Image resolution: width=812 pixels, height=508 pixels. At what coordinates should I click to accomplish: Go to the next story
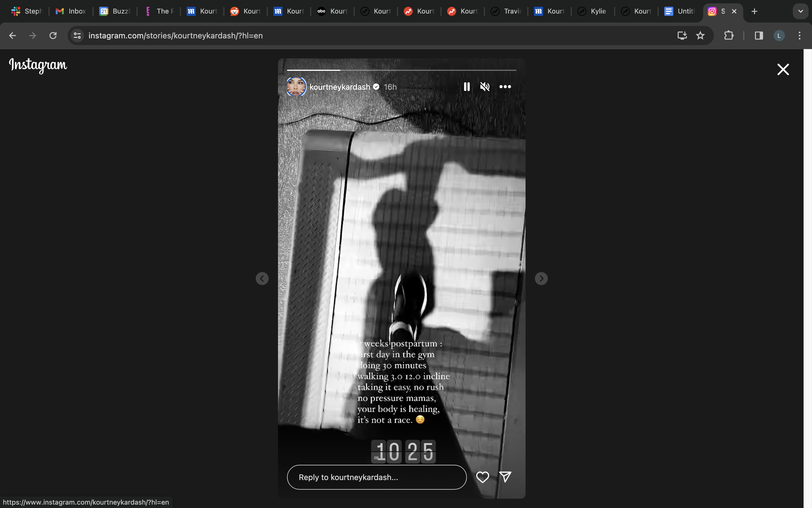click(x=541, y=279)
